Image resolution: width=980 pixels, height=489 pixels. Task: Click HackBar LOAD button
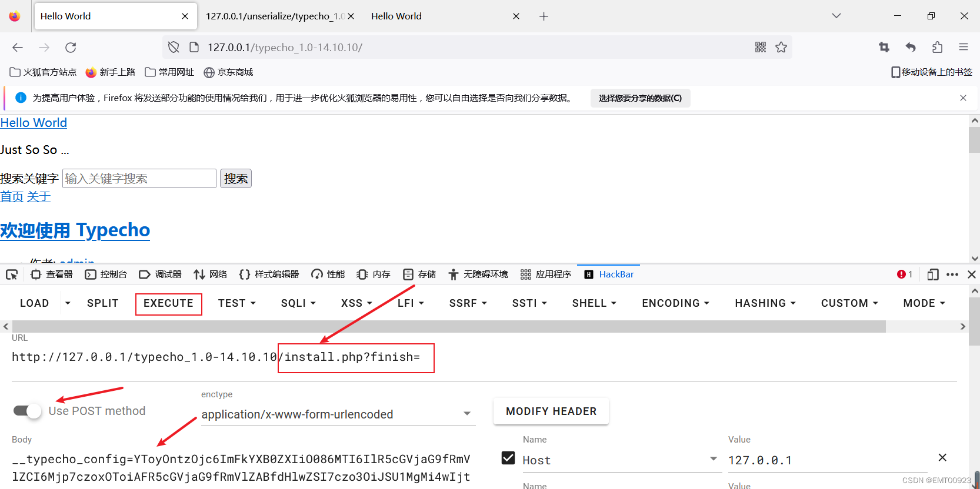tap(35, 303)
